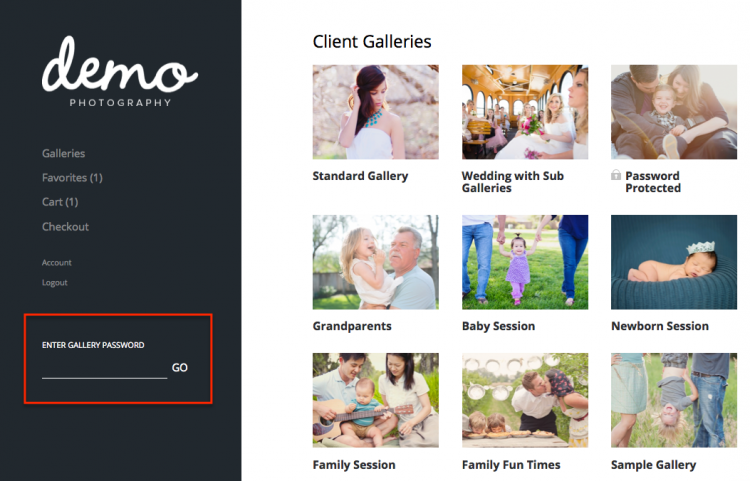The width and height of the screenshot is (750, 481).
Task: Open the Family Session thumbnail
Action: pyautogui.click(x=375, y=400)
